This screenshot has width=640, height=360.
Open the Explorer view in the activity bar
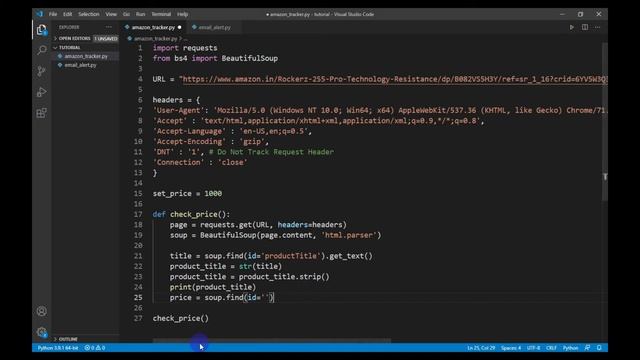pyautogui.click(x=42, y=30)
